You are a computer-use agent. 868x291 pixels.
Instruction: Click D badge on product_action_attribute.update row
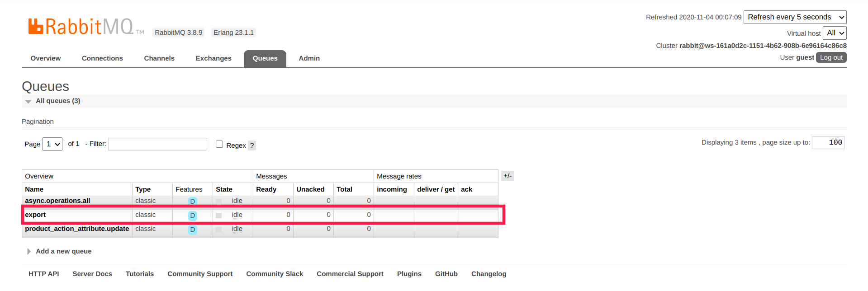[x=193, y=230]
